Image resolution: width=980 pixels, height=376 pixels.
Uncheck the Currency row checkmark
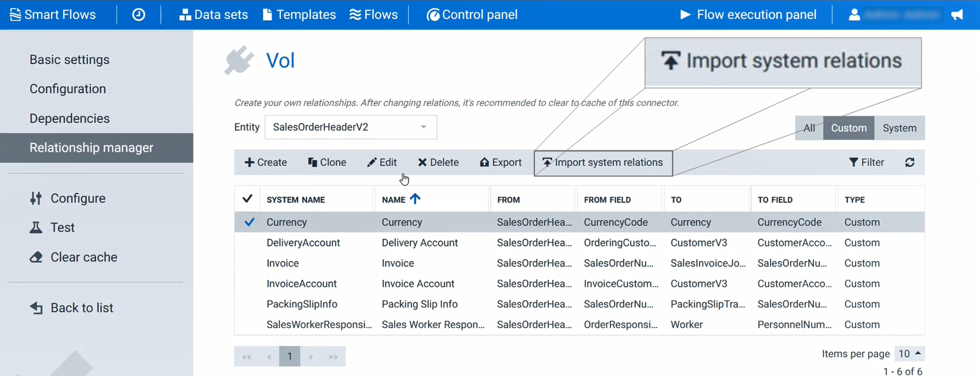(x=249, y=222)
